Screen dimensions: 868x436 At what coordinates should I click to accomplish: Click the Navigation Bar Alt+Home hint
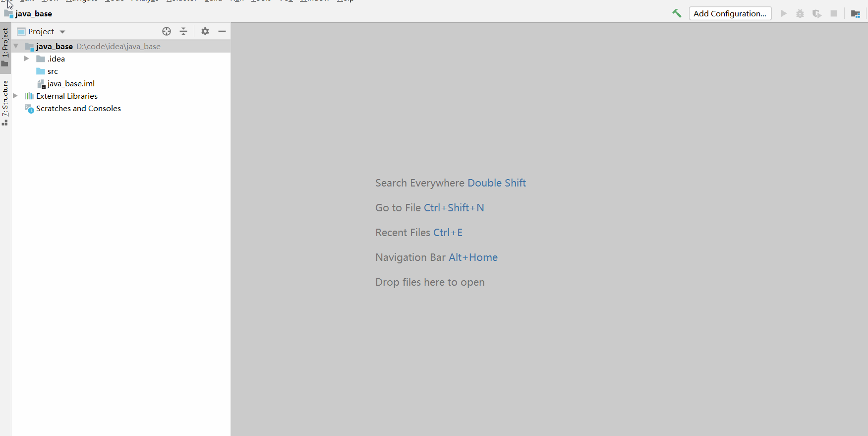[437, 257]
